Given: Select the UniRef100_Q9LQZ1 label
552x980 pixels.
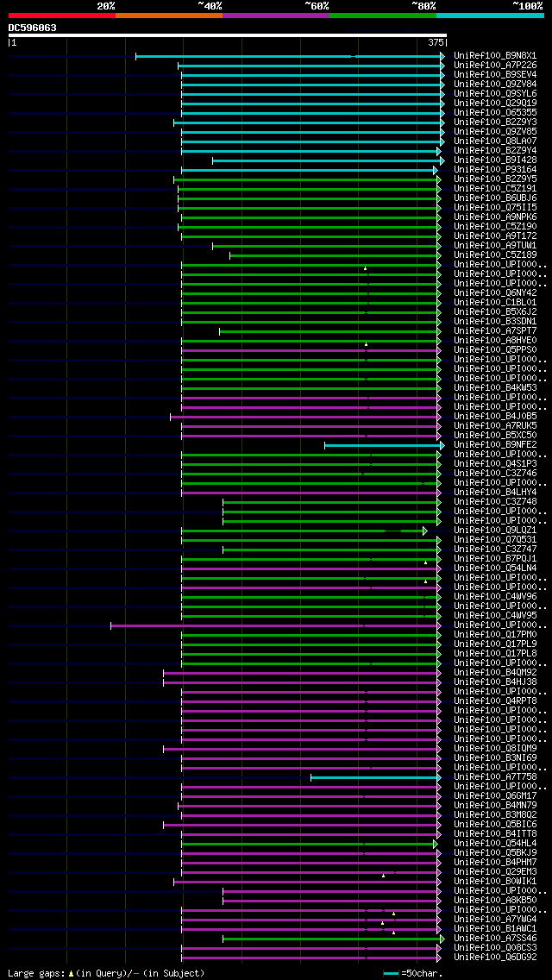Looking at the screenshot, I should [495, 531].
